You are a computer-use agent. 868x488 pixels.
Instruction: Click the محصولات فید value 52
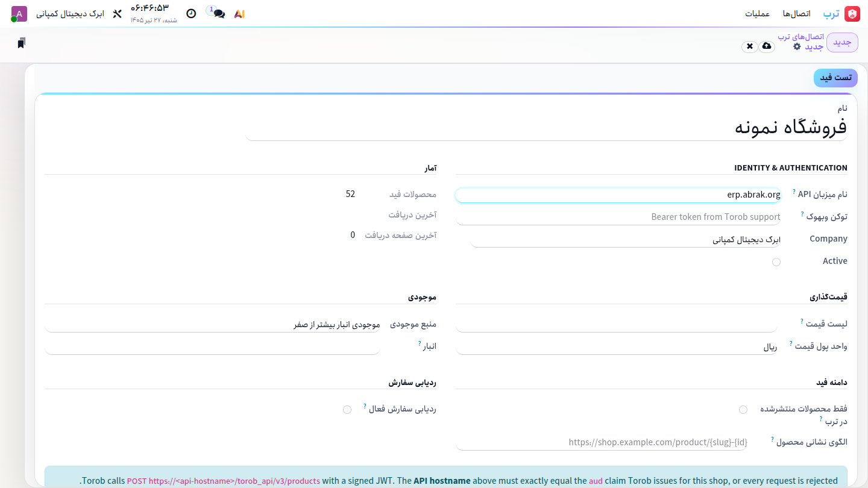pyautogui.click(x=350, y=194)
